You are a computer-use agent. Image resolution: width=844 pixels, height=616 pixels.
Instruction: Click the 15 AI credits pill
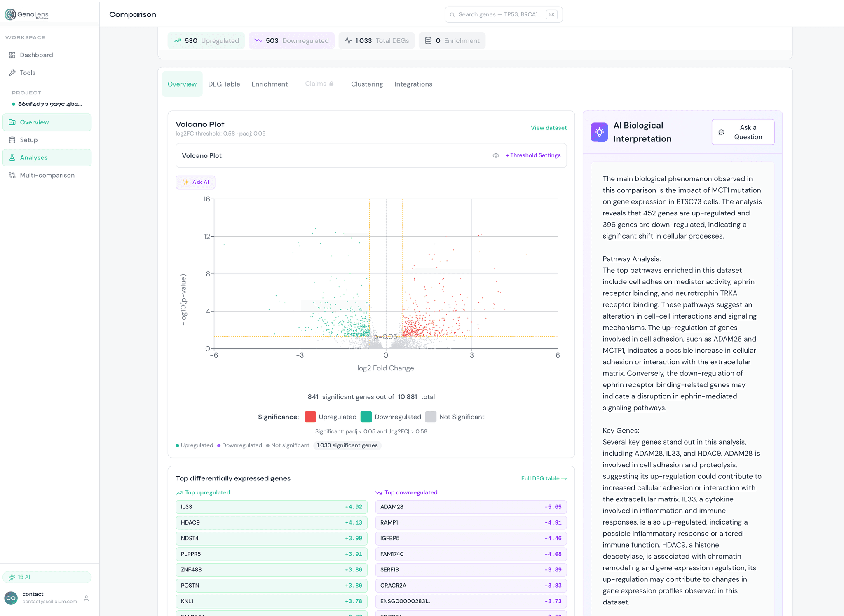click(x=47, y=577)
